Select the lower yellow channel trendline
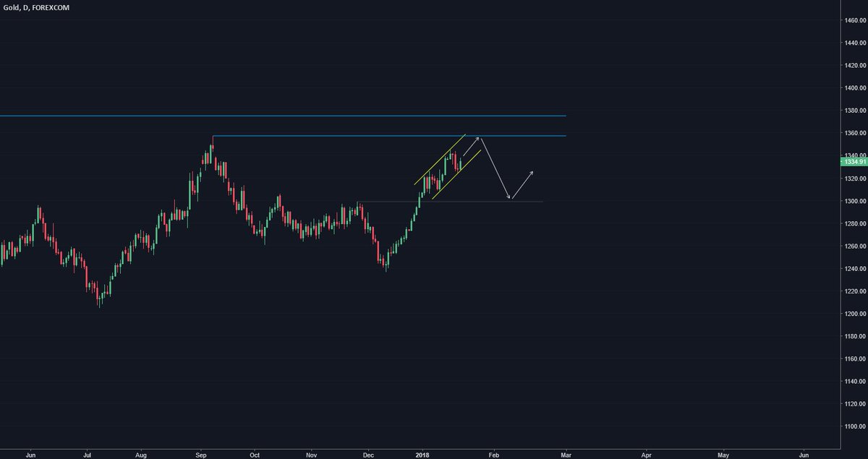Viewport: 868px width, 459px height. coord(456,175)
